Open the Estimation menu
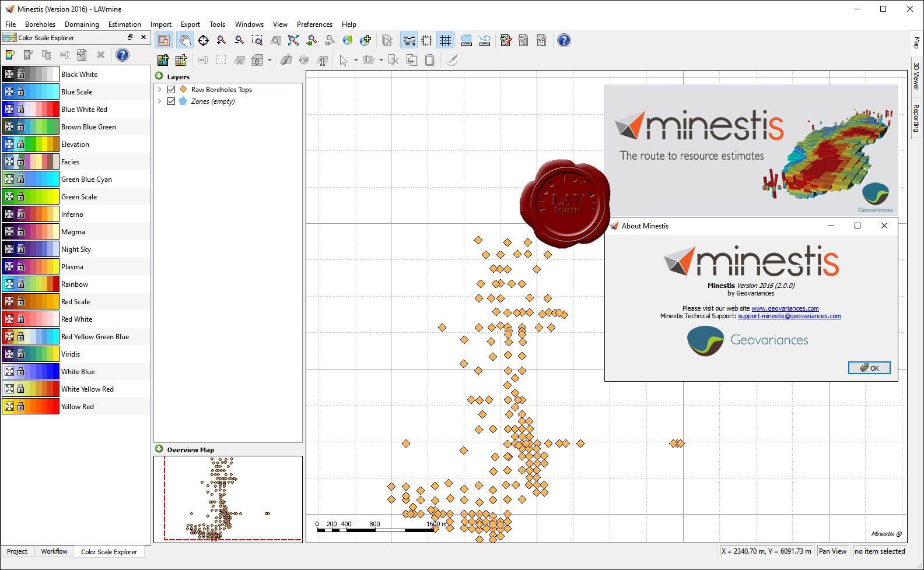 coord(124,24)
